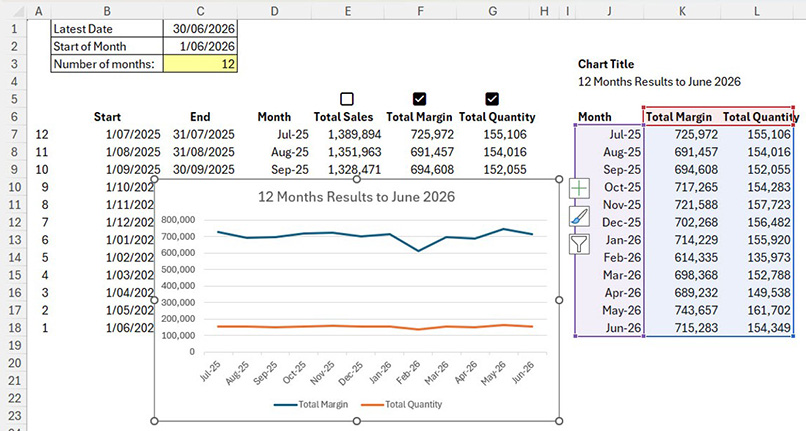Select column header E

click(347, 11)
